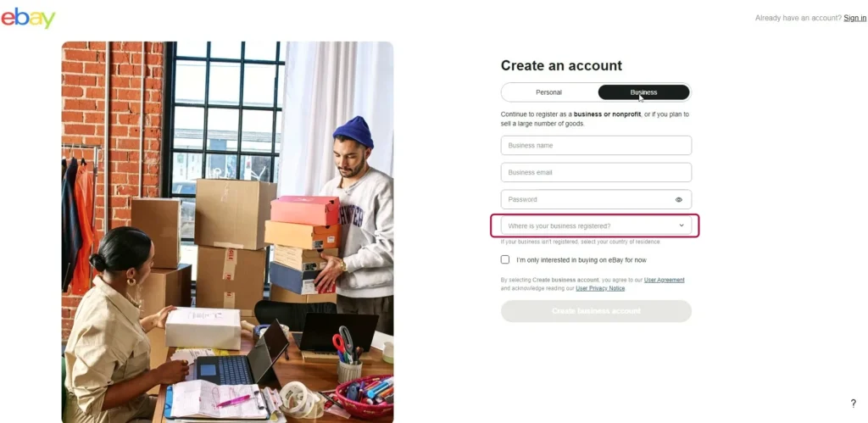Click the "Create an account" heading
Viewport: 868px width, 423px height.
(x=561, y=65)
